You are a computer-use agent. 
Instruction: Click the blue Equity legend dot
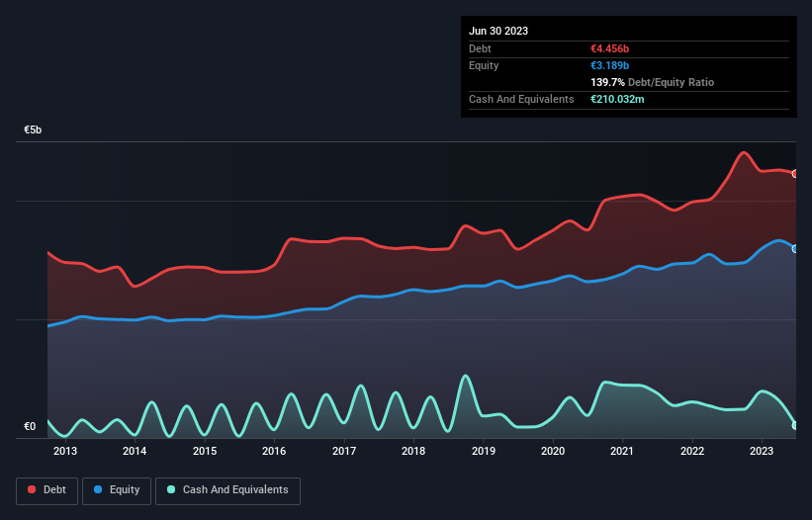coord(98,489)
